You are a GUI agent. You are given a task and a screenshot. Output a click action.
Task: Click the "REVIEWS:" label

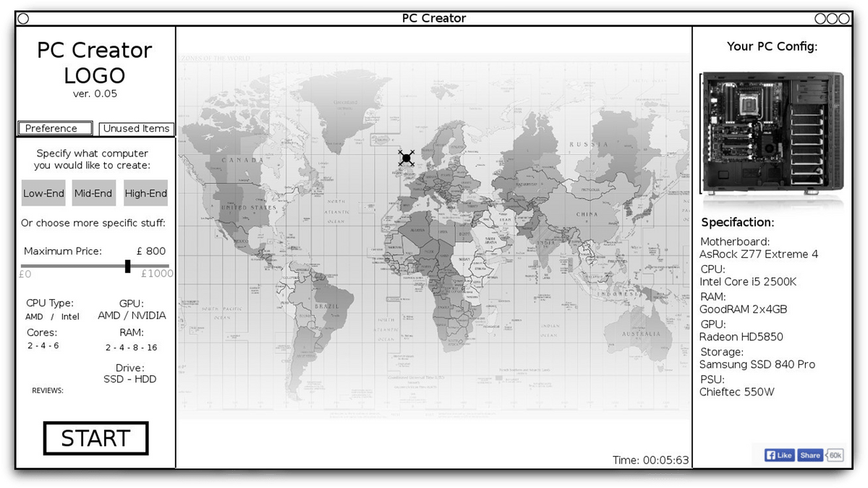click(48, 390)
